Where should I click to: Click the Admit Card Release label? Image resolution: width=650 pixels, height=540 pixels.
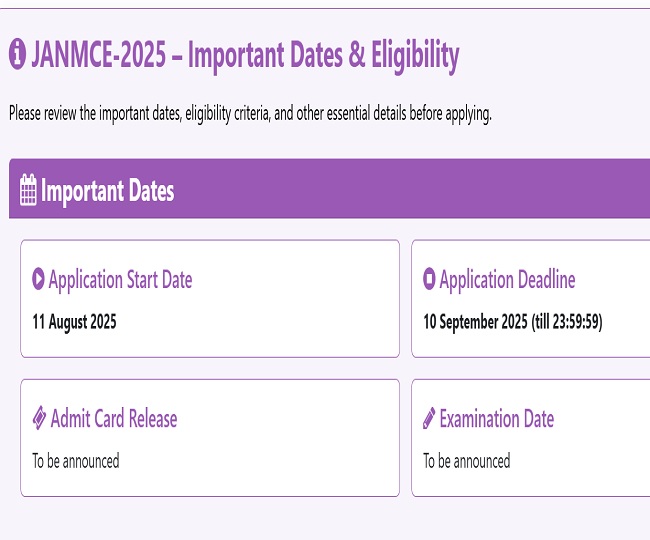pos(114,419)
